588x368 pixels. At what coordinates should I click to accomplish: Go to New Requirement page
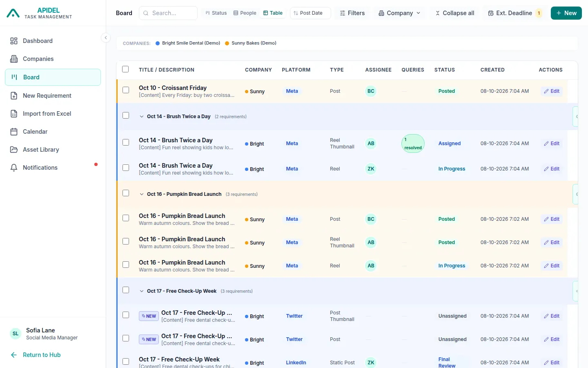click(x=53, y=96)
